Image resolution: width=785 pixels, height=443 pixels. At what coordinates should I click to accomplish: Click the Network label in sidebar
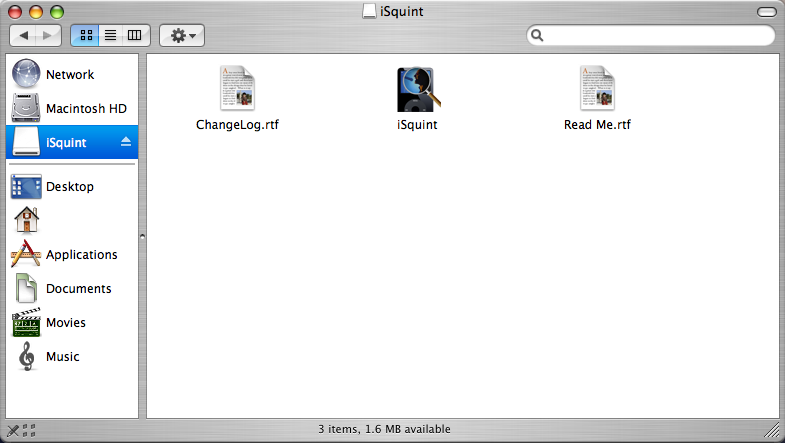coord(70,75)
